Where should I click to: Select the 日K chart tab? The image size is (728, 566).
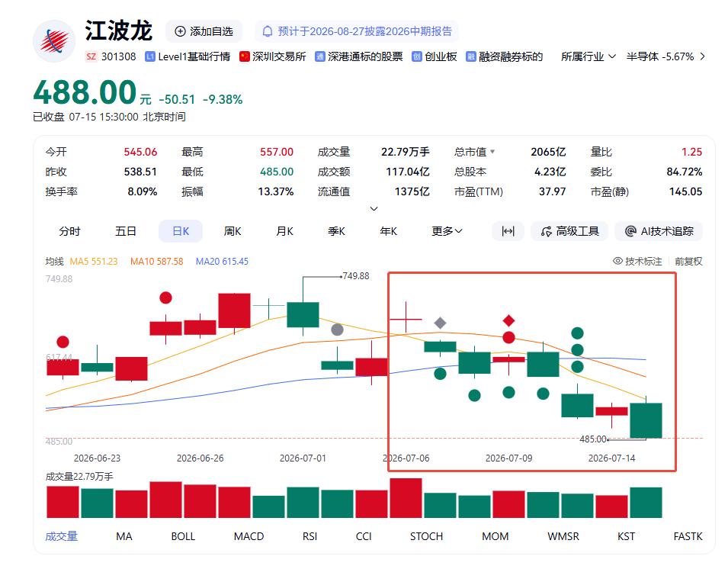(x=181, y=231)
